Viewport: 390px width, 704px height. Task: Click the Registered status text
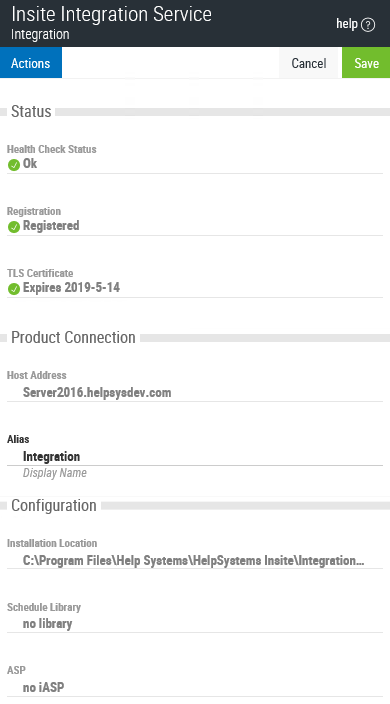click(51, 226)
